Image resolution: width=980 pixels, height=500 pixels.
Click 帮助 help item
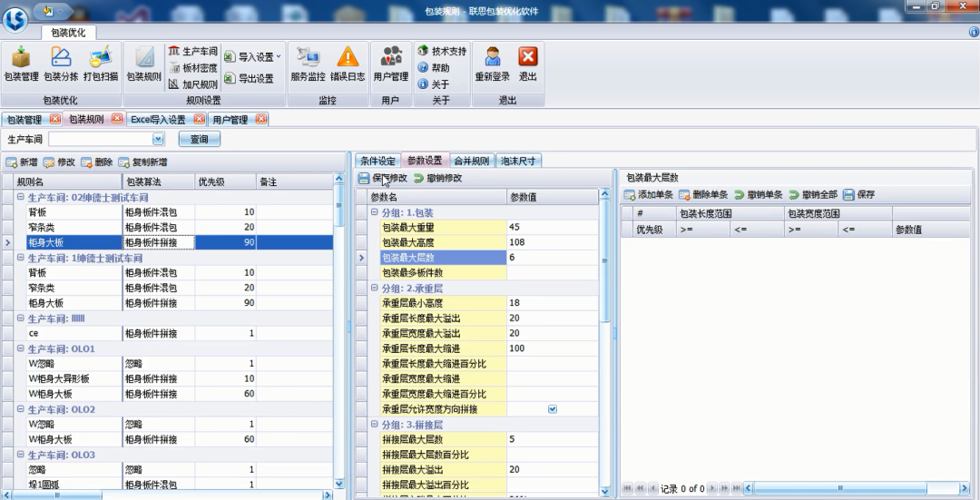point(434,67)
